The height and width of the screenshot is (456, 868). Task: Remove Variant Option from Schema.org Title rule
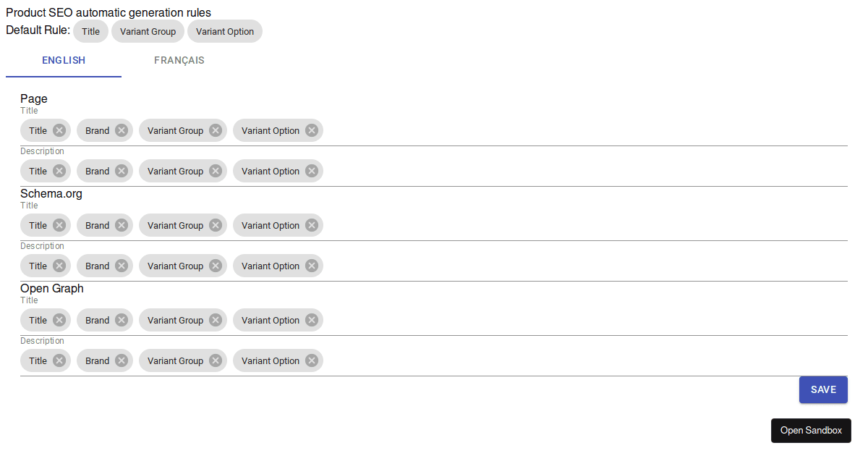(311, 225)
